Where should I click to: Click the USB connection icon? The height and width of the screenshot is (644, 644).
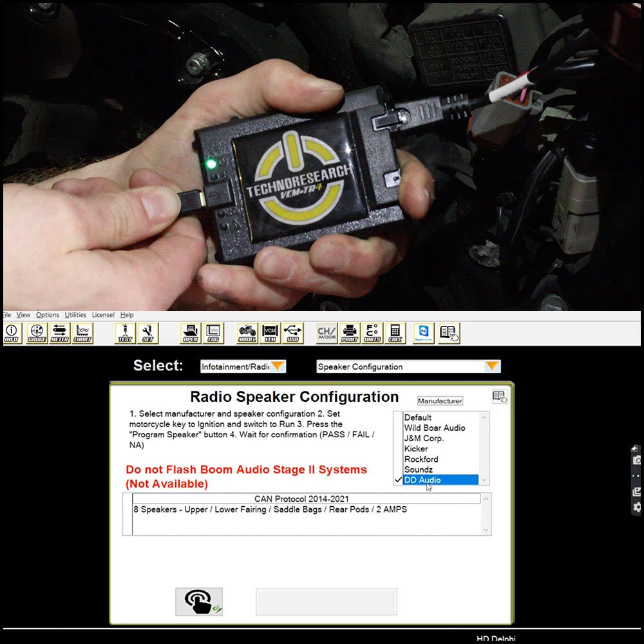point(293,333)
